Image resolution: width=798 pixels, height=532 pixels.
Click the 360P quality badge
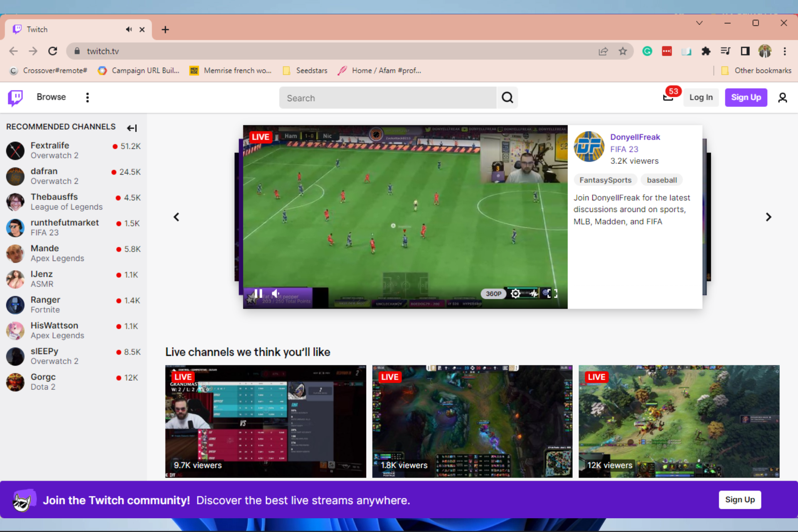click(x=493, y=293)
